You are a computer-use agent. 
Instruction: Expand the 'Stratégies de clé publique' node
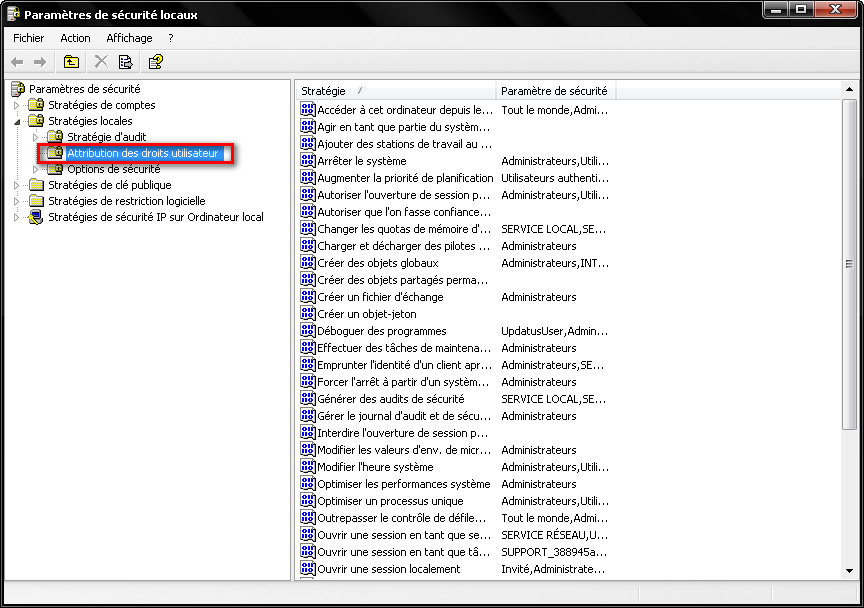pos(16,185)
